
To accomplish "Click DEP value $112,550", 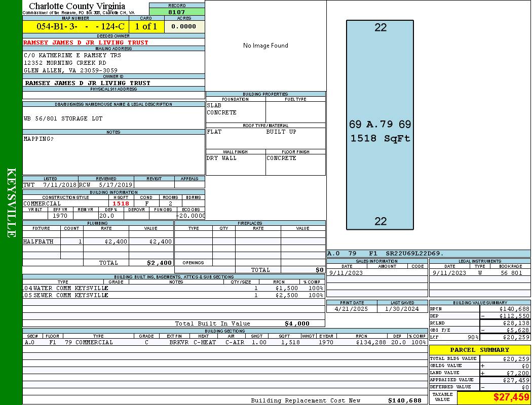I will pyautogui.click(x=514, y=316).
